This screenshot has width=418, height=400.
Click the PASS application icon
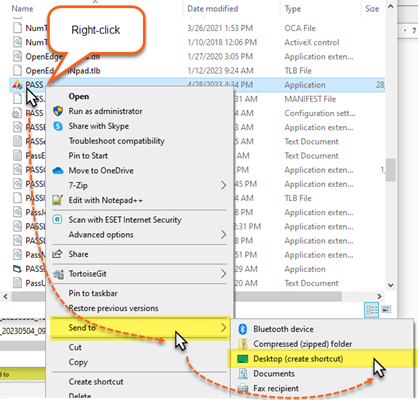[17, 85]
